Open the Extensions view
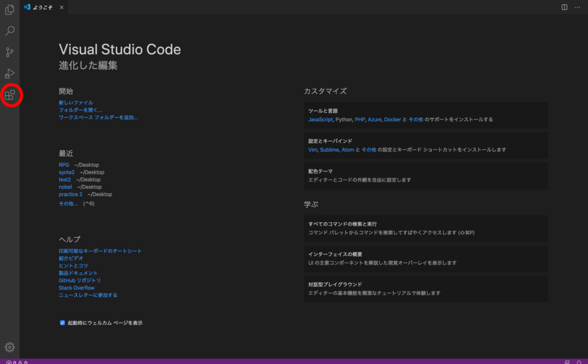Image resolution: width=588 pixels, height=364 pixels. click(10, 95)
